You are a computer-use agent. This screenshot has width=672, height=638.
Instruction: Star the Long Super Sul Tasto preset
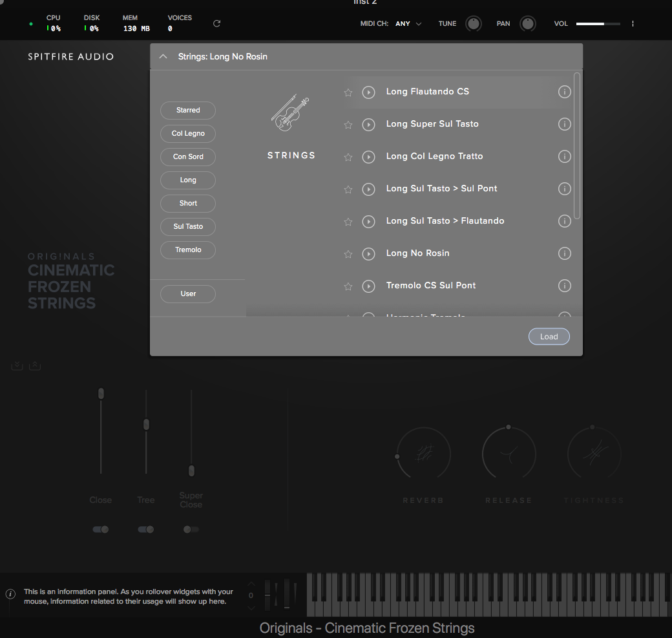[x=348, y=125]
